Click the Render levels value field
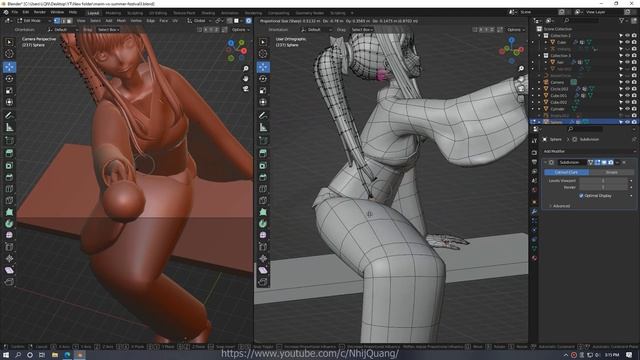640x360 pixels. pos(604,187)
